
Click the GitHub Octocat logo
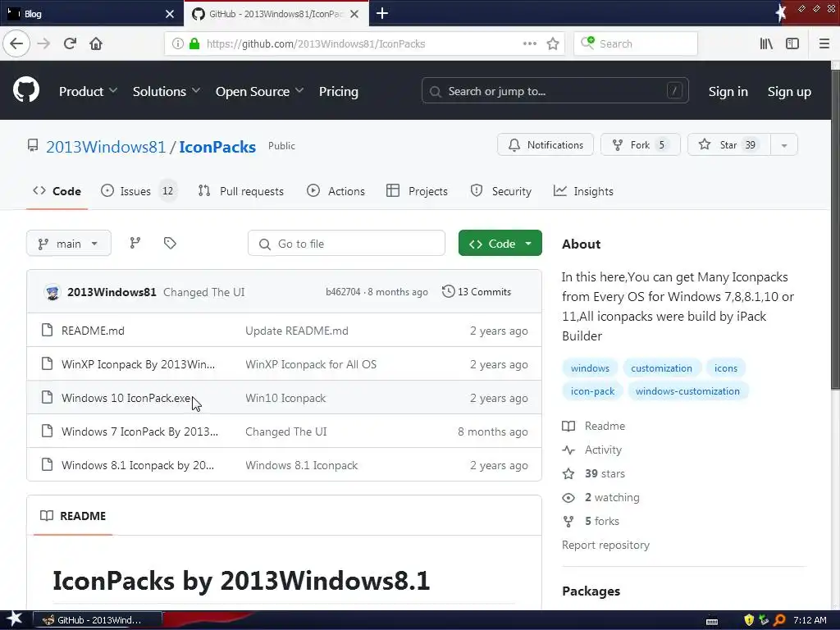[26, 90]
